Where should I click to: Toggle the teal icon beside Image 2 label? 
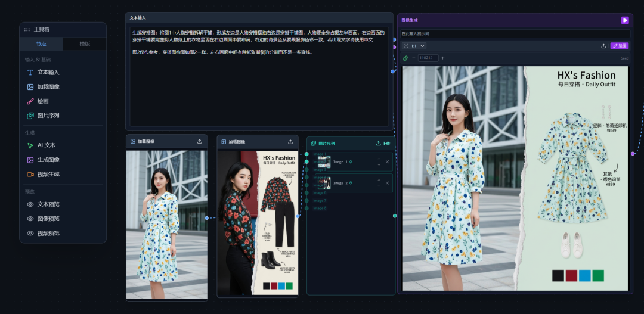[x=351, y=183]
